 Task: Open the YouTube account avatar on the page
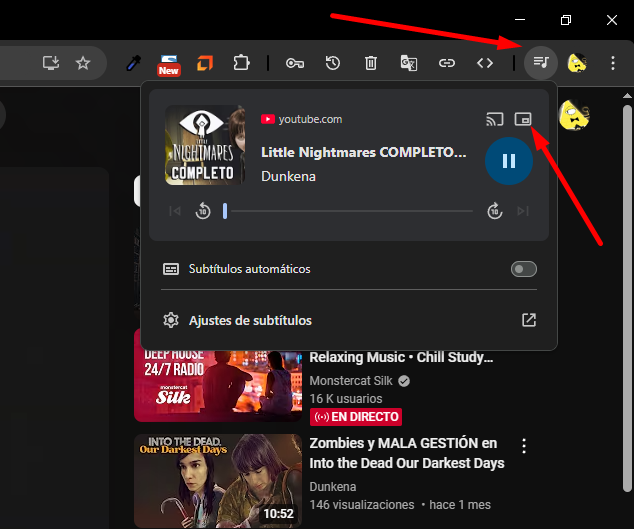[x=574, y=115]
